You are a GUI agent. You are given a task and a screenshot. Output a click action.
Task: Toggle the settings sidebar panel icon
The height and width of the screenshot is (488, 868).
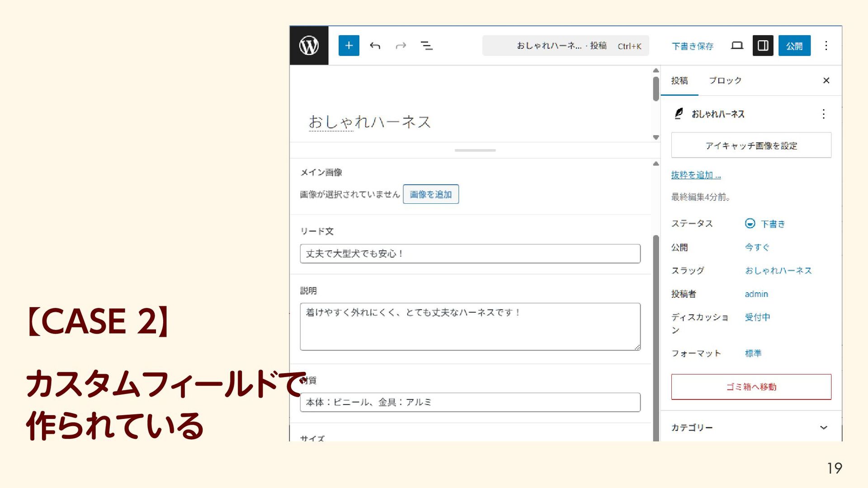[x=763, y=46]
